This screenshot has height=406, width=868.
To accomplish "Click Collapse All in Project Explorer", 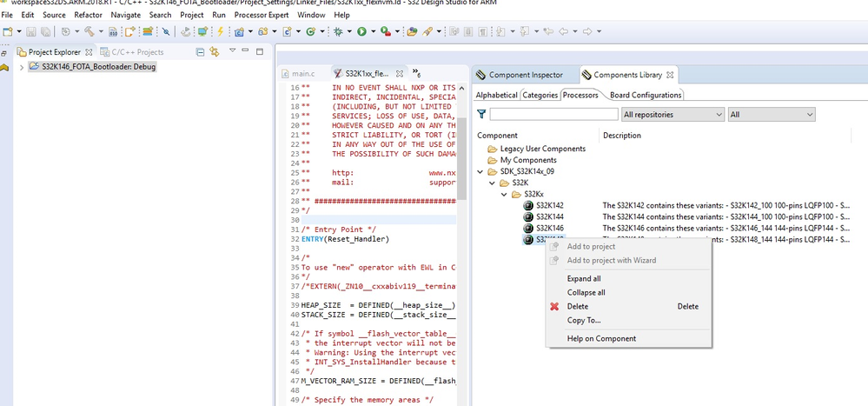I will pyautogui.click(x=201, y=52).
